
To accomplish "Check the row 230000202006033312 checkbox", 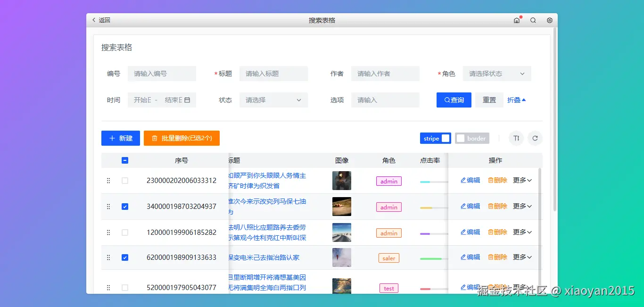I will pos(125,181).
